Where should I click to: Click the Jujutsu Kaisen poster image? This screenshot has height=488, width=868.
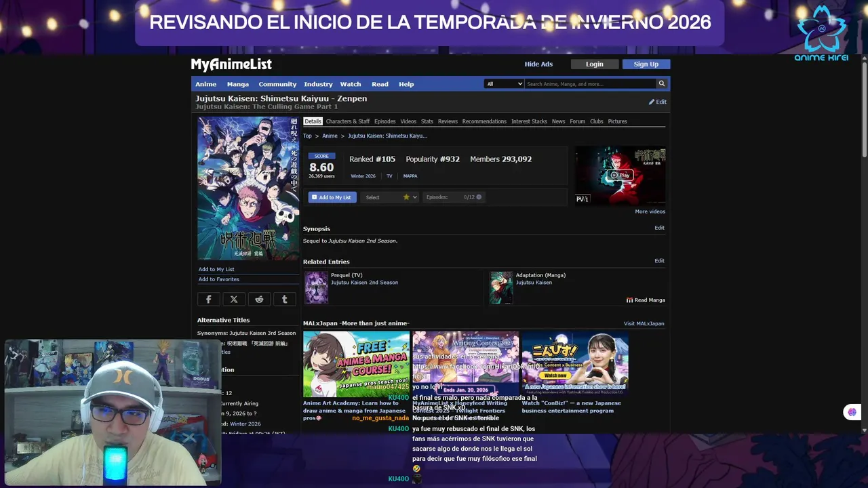coord(248,188)
